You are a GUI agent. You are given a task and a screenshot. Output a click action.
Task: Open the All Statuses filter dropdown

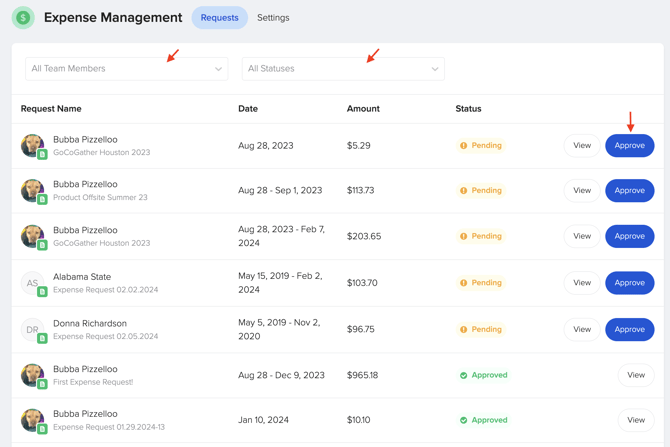click(342, 69)
